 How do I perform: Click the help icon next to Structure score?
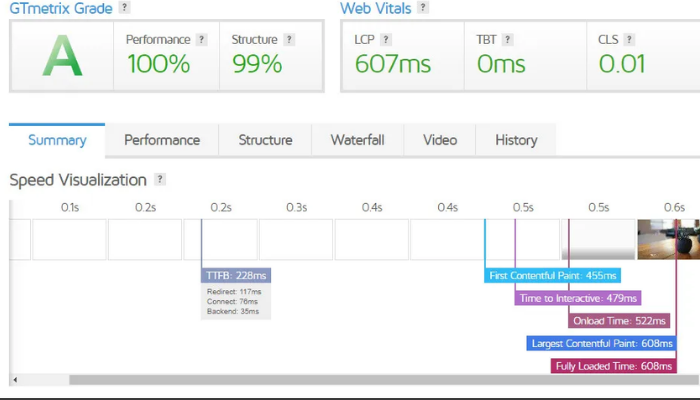(x=289, y=40)
